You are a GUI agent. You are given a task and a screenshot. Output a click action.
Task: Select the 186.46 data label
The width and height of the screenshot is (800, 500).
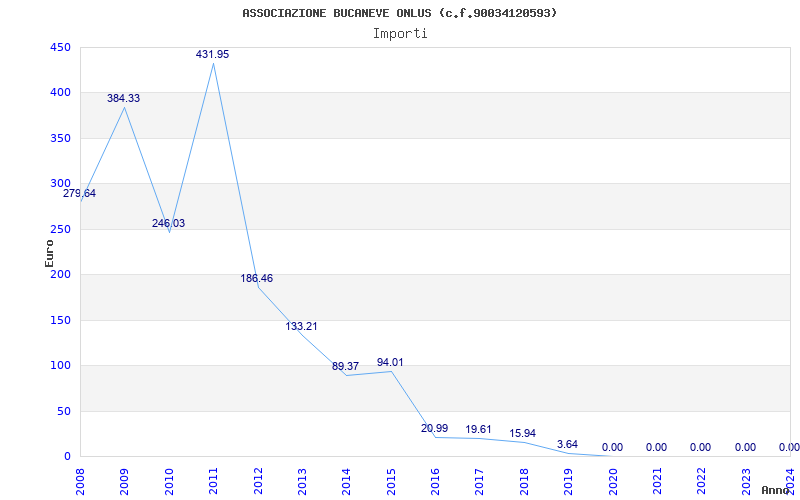[257, 279]
